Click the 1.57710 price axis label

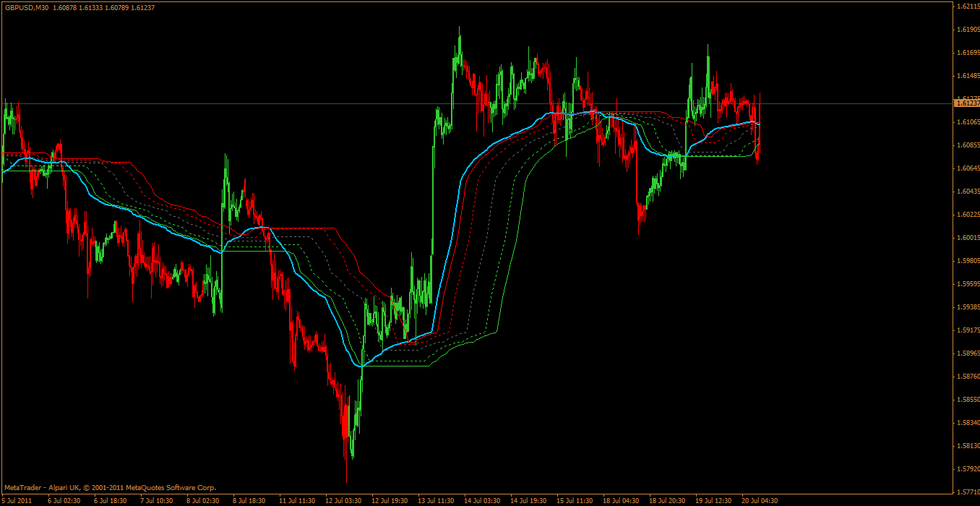point(967,492)
